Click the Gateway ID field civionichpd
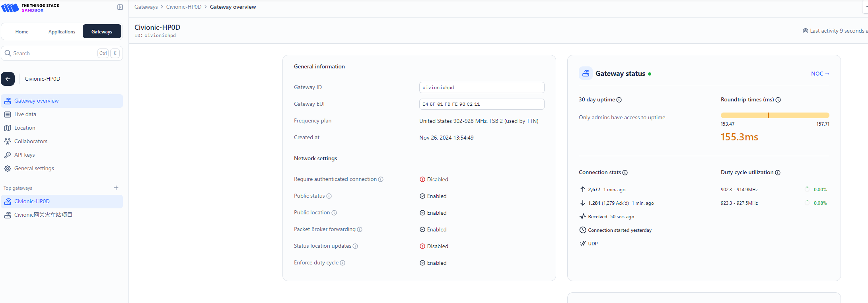868x303 pixels. coord(482,87)
